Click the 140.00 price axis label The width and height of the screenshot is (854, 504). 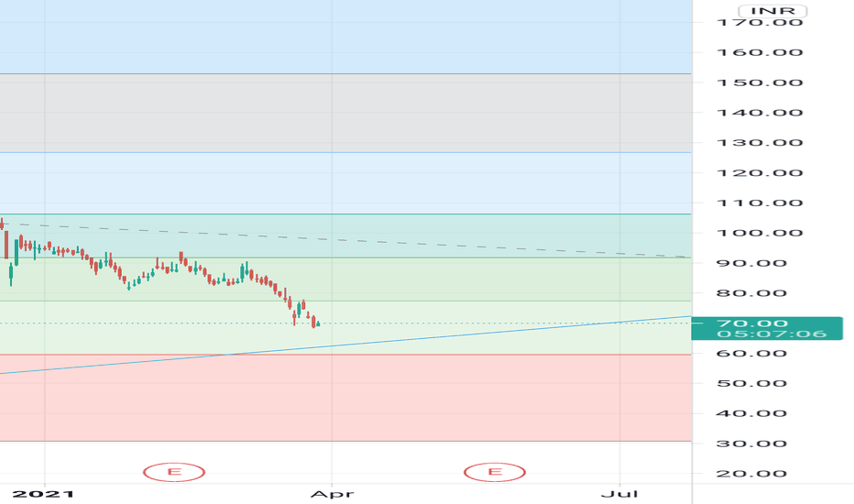pos(760,113)
